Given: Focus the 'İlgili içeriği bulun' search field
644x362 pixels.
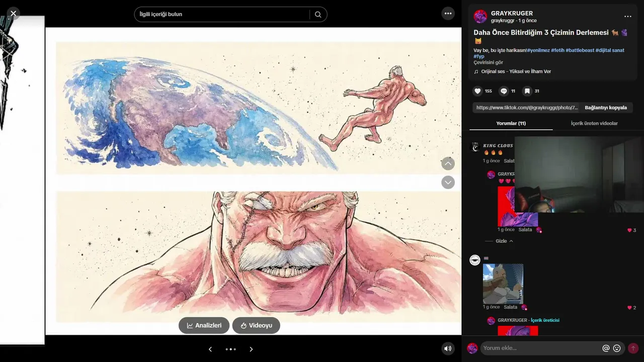Looking at the screenshot, I should (x=221, y=14).
